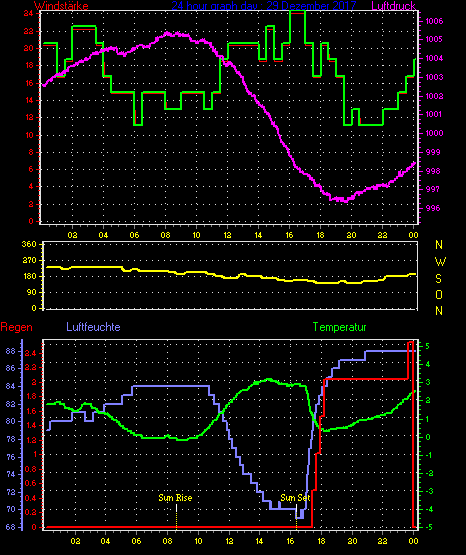Viewport: 466px width, 555px height.
Task: Click pressure axis value 1001
Action: tap(434, 114)
